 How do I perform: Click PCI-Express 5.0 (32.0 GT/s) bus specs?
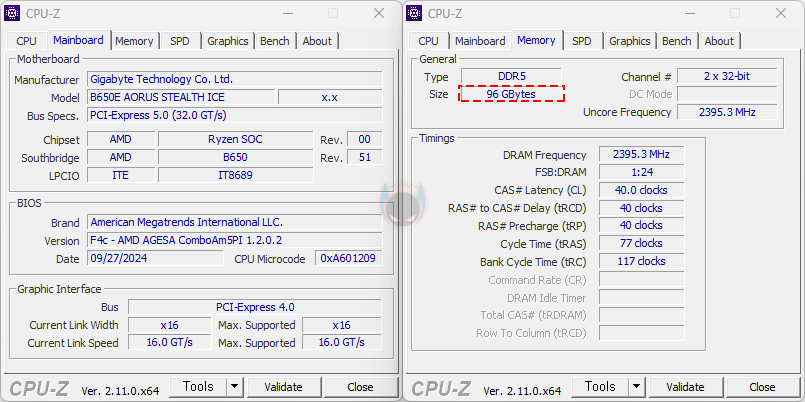click(x=235, y=115)
